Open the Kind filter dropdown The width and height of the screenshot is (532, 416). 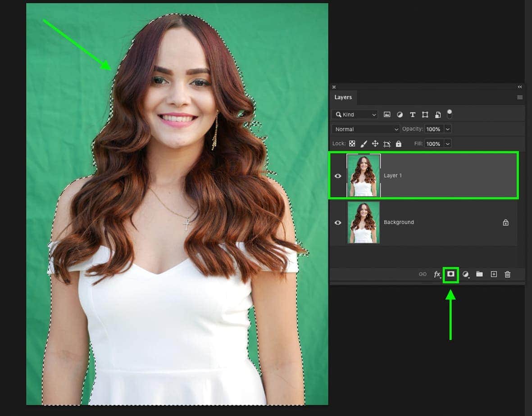tap(355, 115)
